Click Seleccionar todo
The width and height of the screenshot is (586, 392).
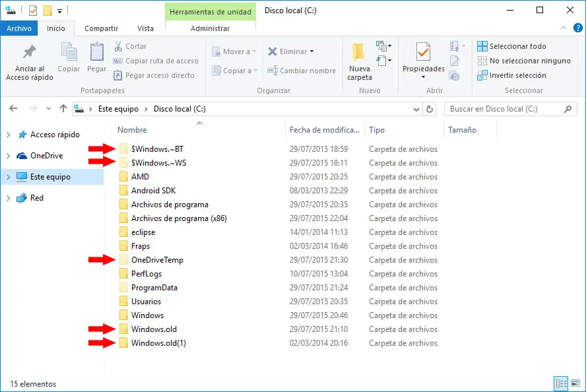[x=511, y=46]
